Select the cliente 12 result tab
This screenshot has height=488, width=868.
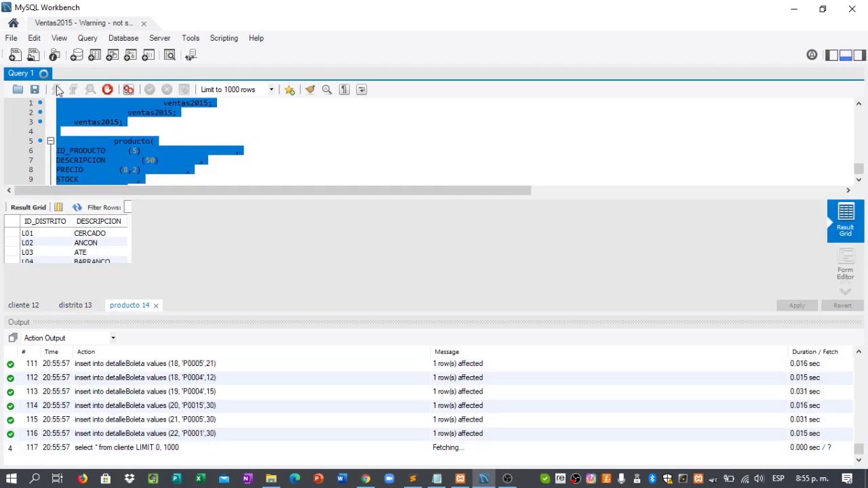point(24,305)
